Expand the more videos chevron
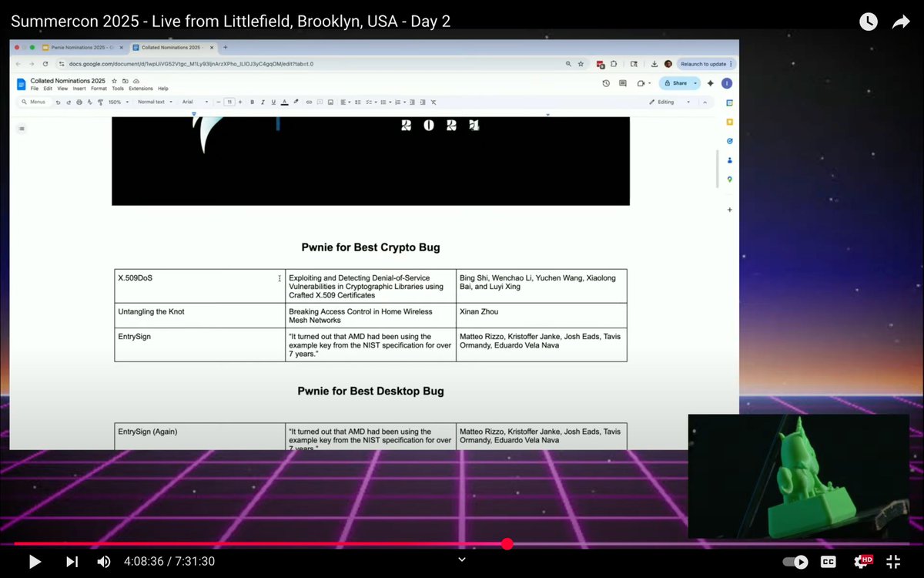Image resolution: width=924 pixels, height=578 pixels. (462, 560)
